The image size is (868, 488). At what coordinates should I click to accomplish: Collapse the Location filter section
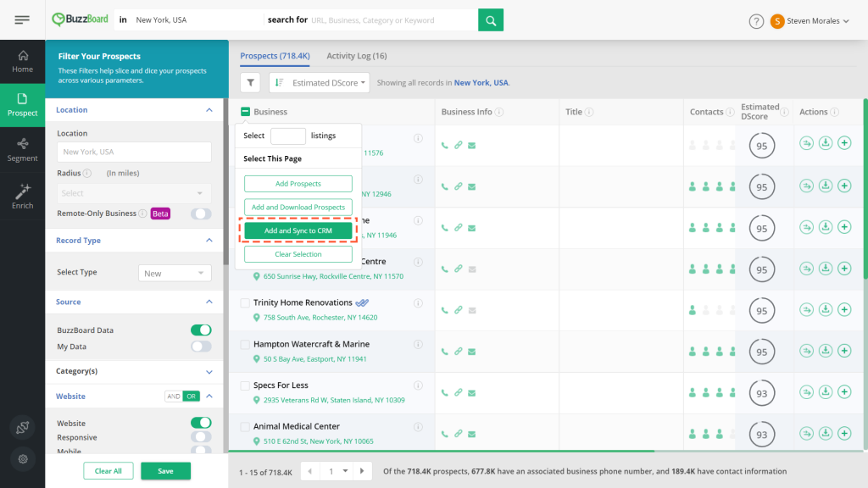click(x=209, y=110)
